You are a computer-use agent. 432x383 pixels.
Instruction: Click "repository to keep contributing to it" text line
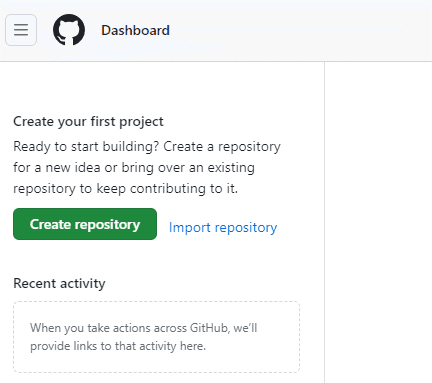click(126, 189)
